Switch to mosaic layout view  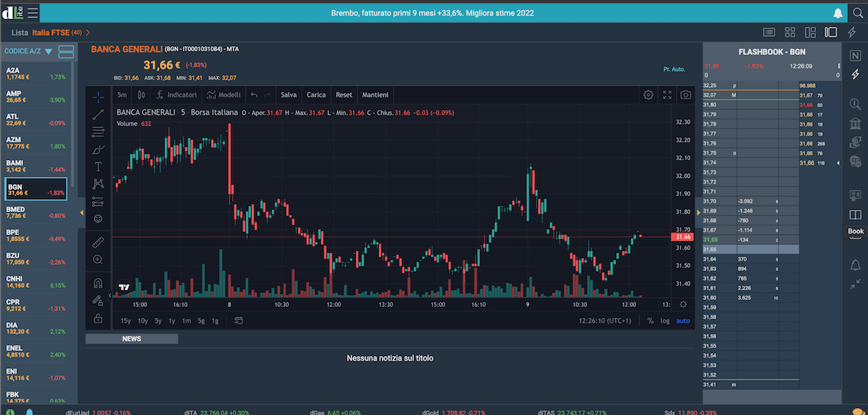(x=811, y=32)
